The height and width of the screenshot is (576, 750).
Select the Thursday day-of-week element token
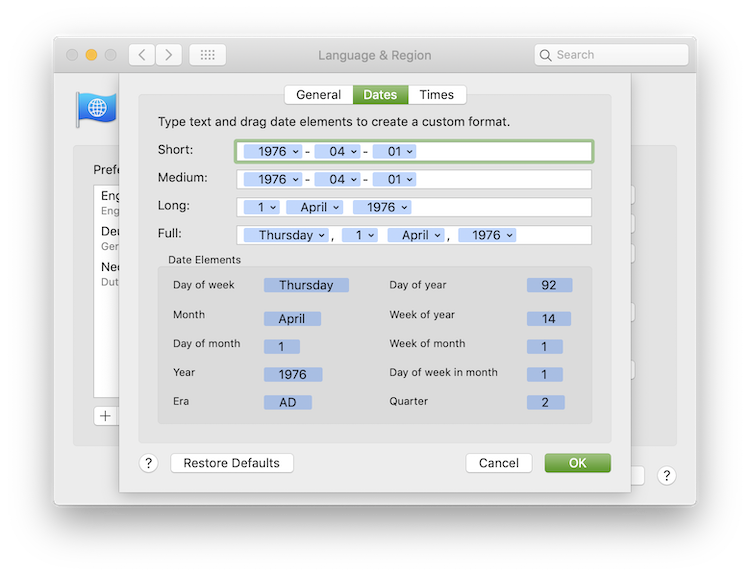pyautogui.click(x=306, y=285)
